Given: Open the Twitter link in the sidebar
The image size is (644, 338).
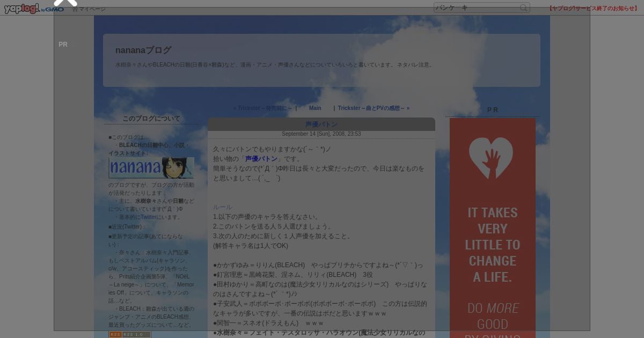Looking at the screenshot, I should click(x=149, y=217).
